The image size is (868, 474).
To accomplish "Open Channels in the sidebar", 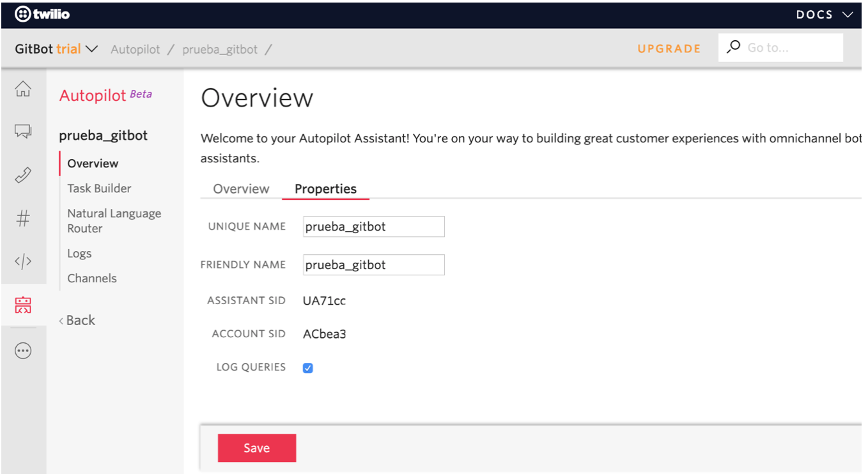I will pyautogui.click(x=92, y=279).
